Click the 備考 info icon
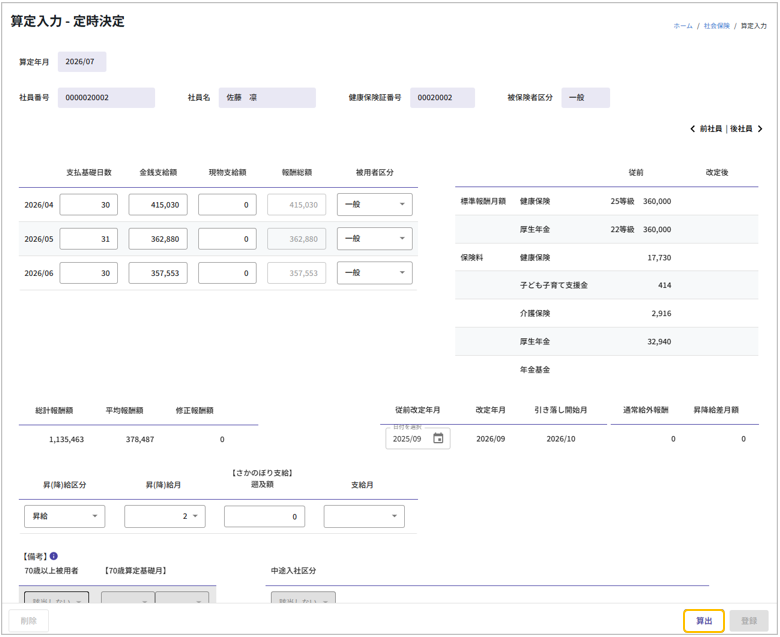Viewport: 780px width, 637px height. pyautogui.click(x=54, y=556)
